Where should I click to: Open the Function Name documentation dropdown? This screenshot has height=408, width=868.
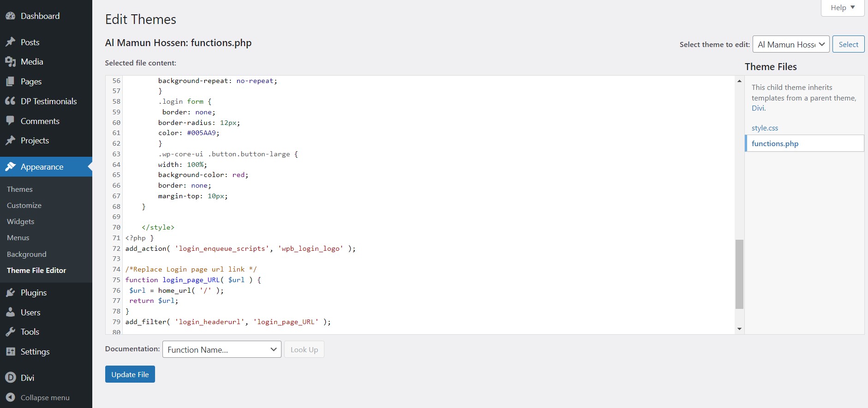point(221,349)
